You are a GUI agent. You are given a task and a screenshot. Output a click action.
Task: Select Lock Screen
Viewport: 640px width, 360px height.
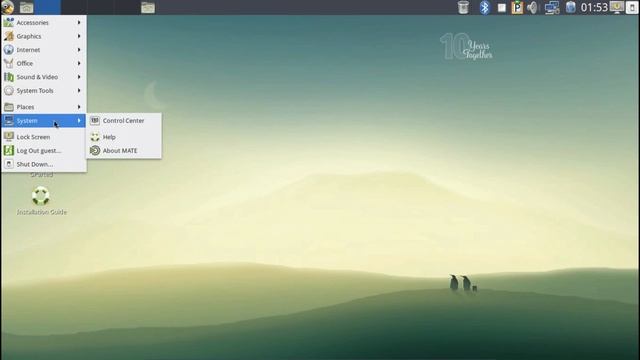44,137
